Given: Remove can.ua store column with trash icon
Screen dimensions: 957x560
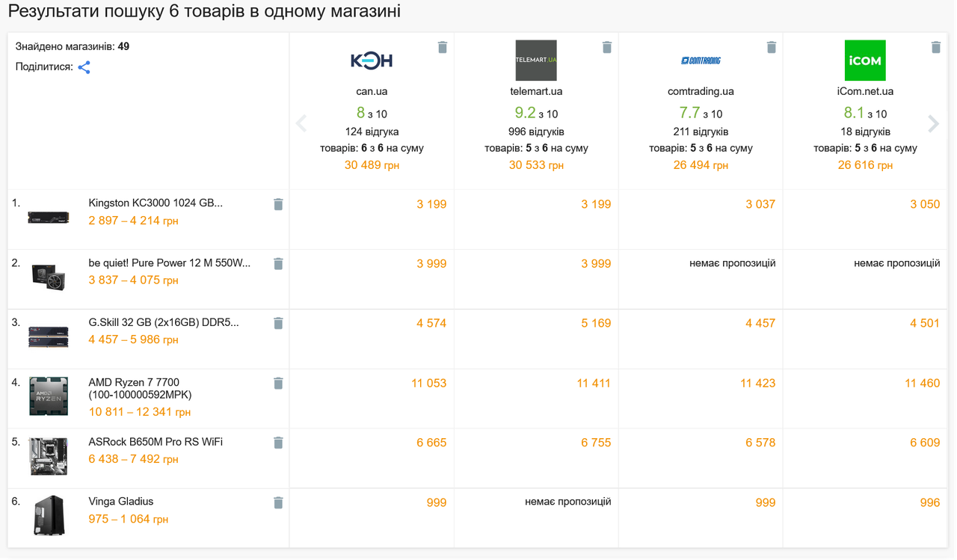Looking at the screenshot, I should click(443, 48).
